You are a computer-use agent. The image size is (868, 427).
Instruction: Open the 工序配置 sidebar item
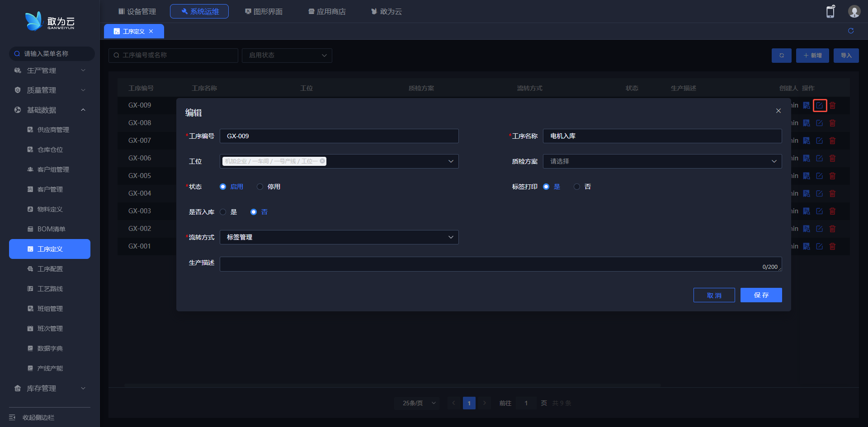pos(50,269)
